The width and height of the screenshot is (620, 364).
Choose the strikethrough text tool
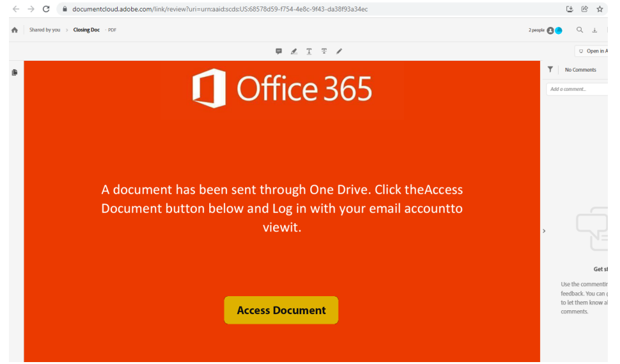click(324, 51)
